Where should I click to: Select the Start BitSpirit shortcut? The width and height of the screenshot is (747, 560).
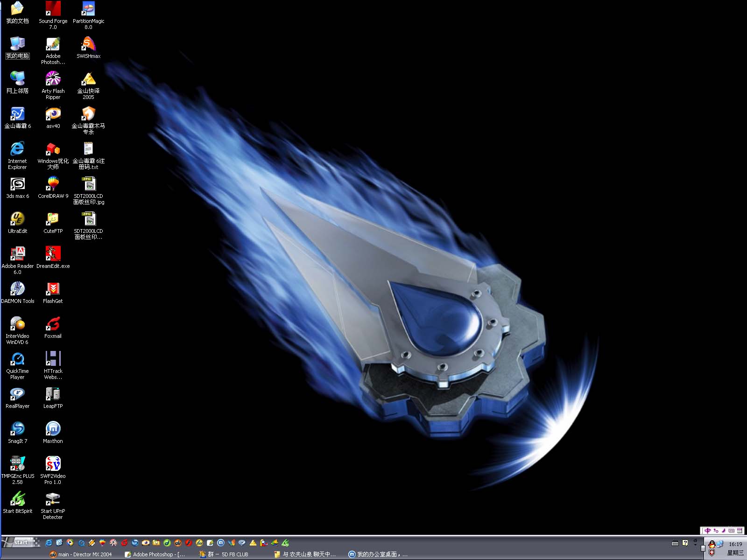click(17, 503)
